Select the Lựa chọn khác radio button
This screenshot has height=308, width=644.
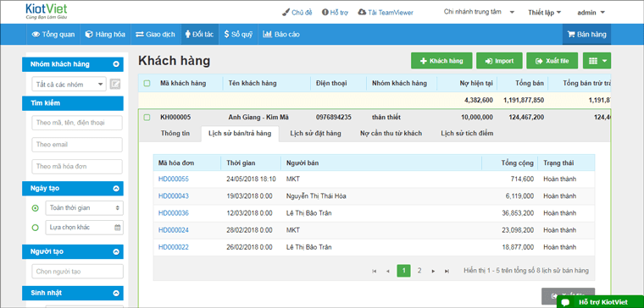pyautogui.click(x=36, y=228)
